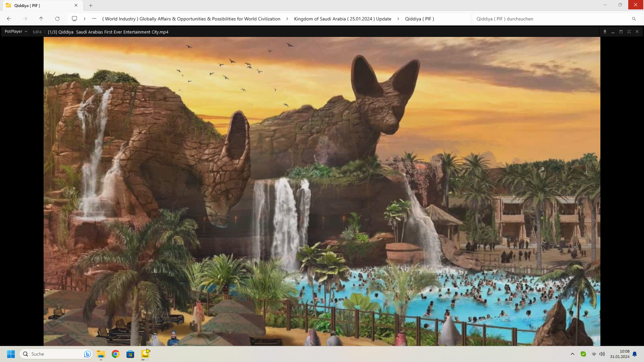644x362 pixels.
Task: Open Microsoft Store from the taskbar
Action: point(130,354)
